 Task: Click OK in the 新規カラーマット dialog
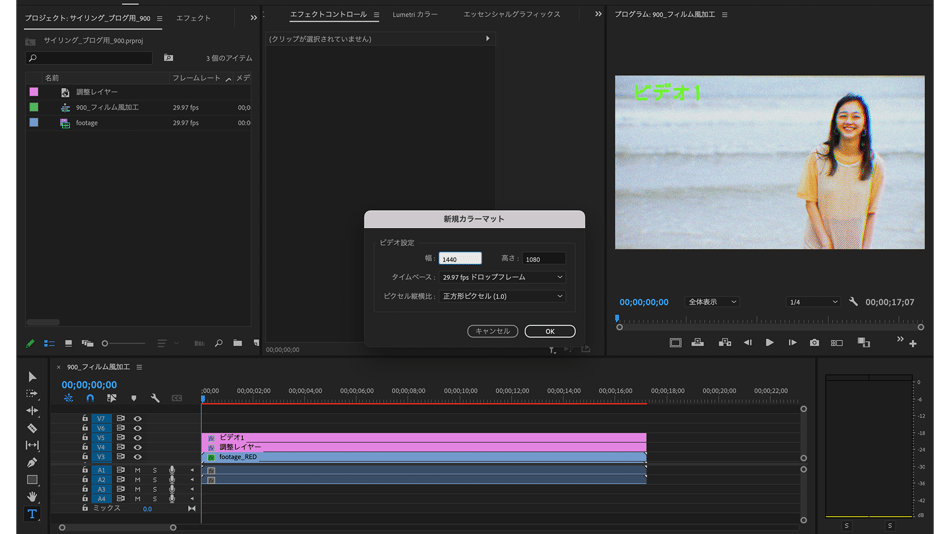click(x=549, y=331)
